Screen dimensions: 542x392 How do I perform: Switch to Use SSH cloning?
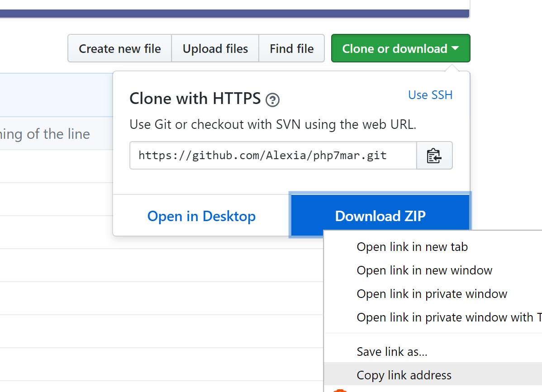(x=430, y=95)
